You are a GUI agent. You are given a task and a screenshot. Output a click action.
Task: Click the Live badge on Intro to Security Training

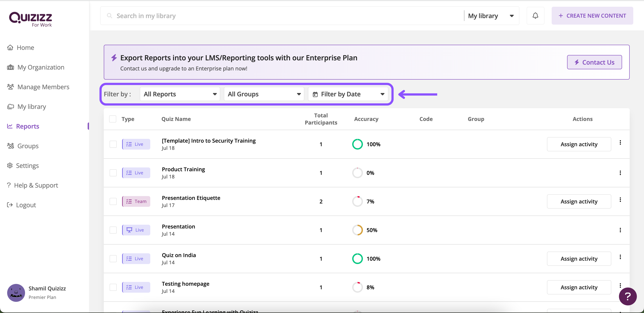click(136, 144)
